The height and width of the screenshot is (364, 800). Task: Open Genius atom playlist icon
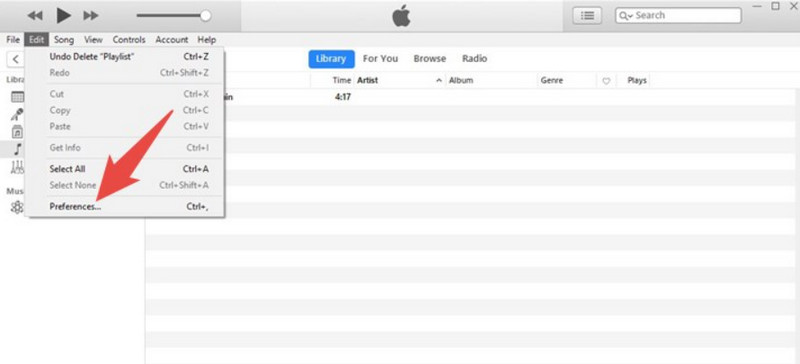click(17, 207)
